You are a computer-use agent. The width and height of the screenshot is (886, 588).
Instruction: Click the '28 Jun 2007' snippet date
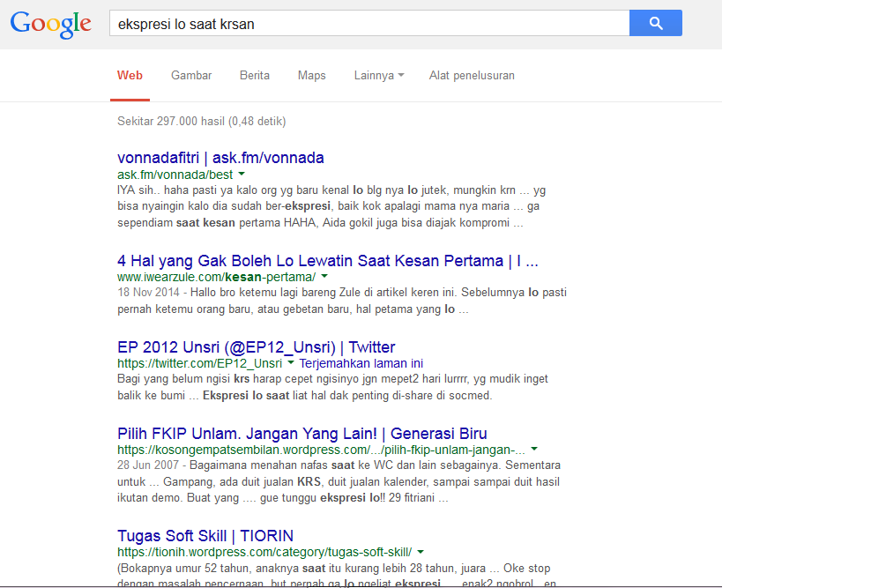pyautogui.click(x=148, y=465)
